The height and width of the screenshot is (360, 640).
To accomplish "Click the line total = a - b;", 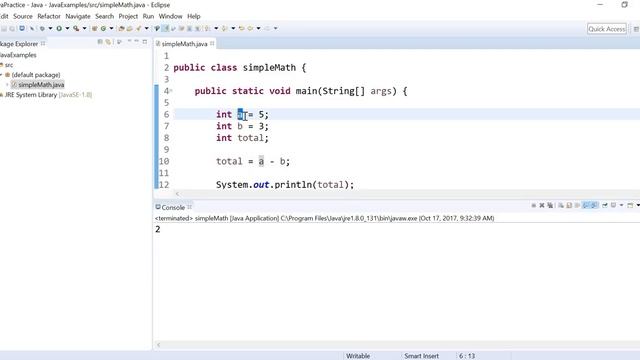I will 253,161.
